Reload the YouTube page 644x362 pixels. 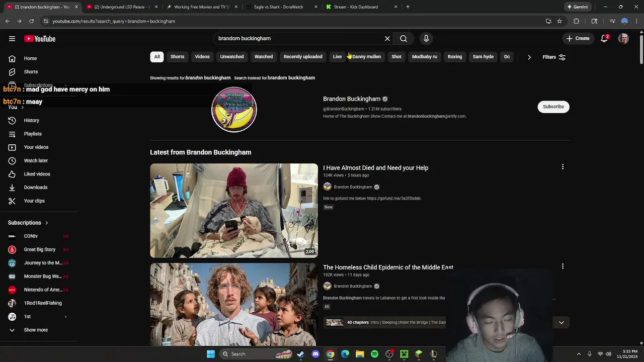tap(31, 21)
